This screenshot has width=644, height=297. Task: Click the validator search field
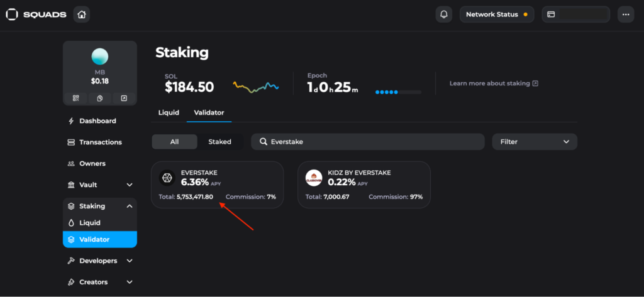[367, 141]
